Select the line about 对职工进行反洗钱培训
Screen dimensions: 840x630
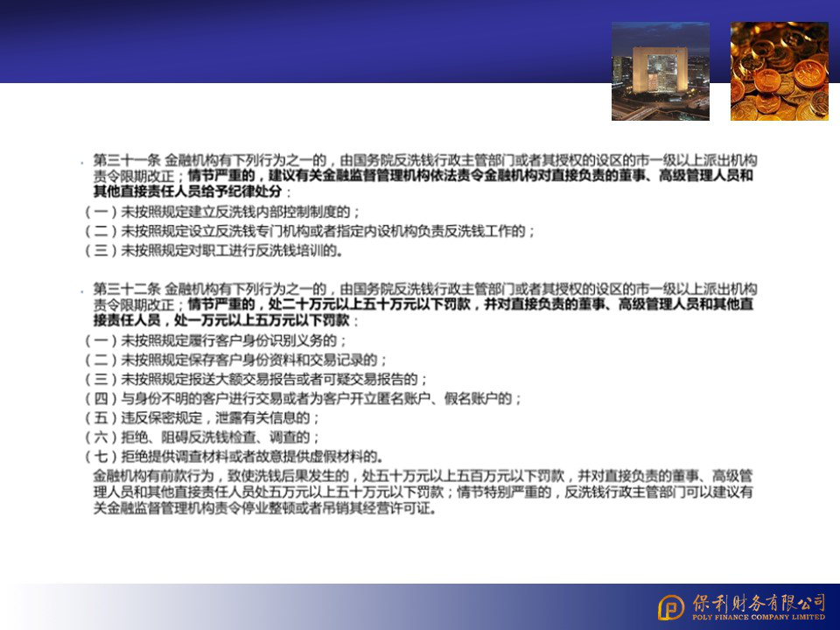tap(213, 250)
